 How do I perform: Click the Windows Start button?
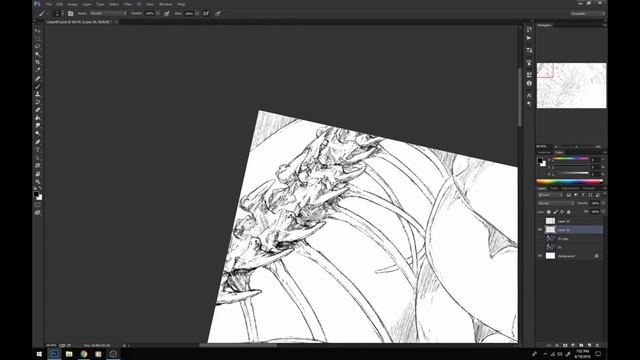pyautogui.click(x=39, y=354)
